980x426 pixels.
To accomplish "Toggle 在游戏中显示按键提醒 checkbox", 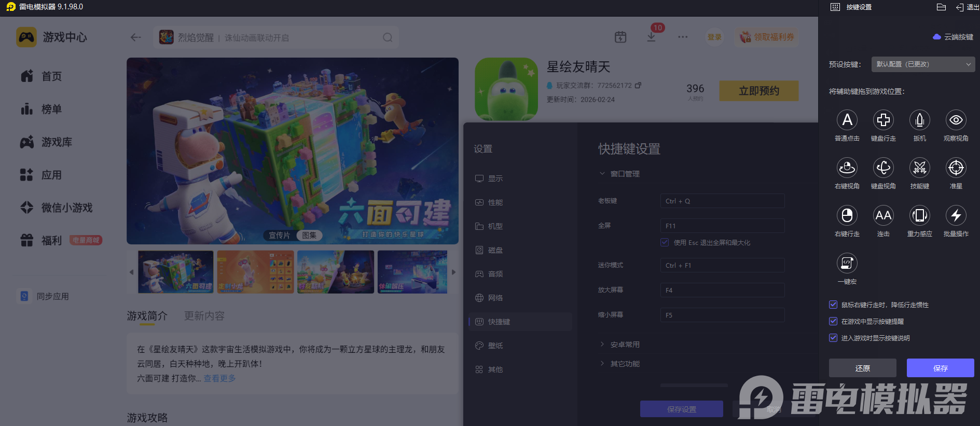I will click(833, 321).
